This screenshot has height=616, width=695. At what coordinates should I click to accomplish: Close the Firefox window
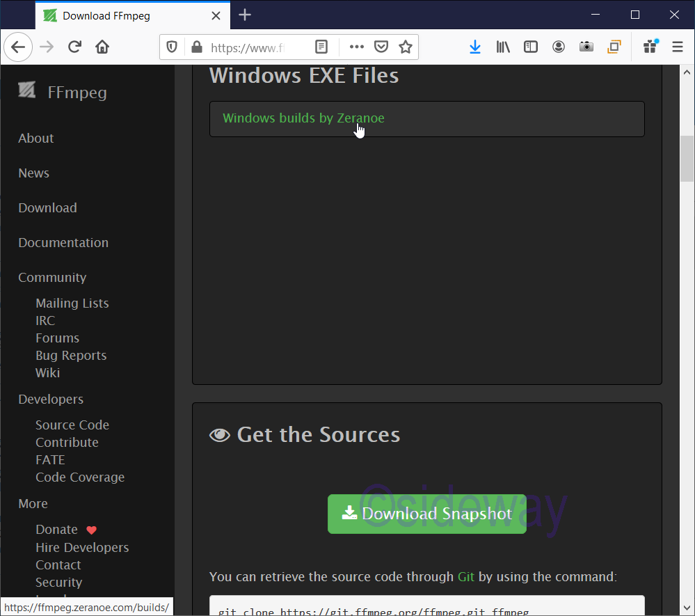[x=674, y=15]
